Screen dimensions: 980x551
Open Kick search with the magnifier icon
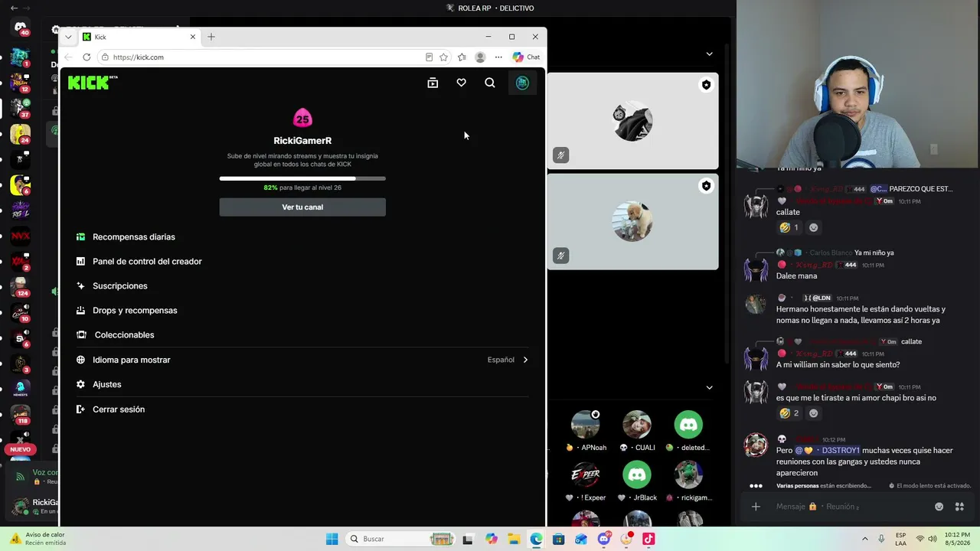coord(490,83)
